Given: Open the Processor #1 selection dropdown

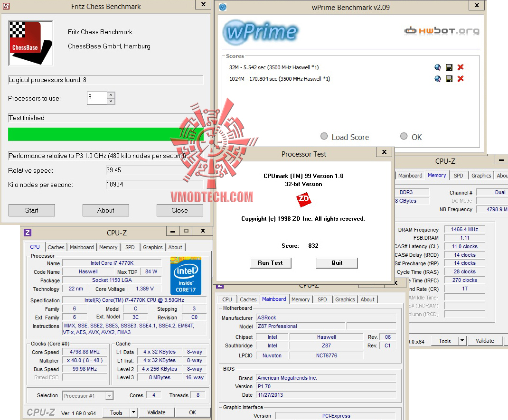Looking at the screenshot, I should point(109,396).
